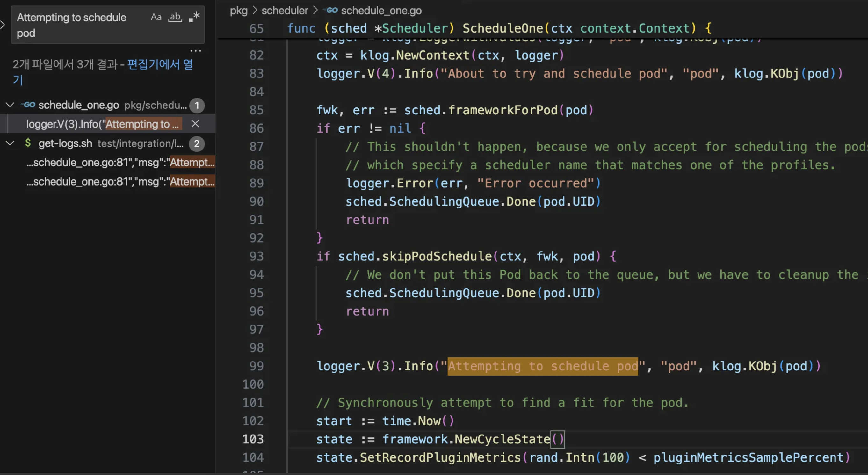Click result count badge 2 on get-logs.sh
This screenshot has width=868, height=475.
(197, 144)
